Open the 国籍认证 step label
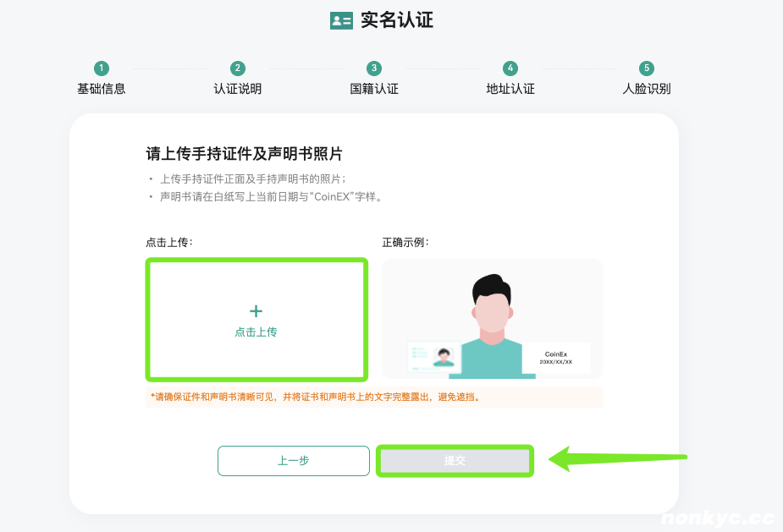 [x=374, y=89]
